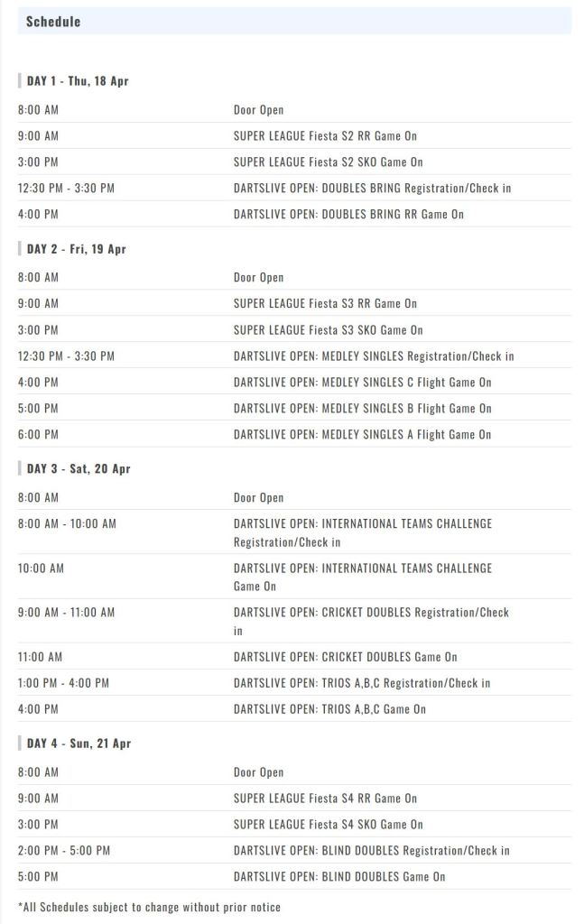Select the DAY 3 - Sat, 20 Apr heading

[79, 469]
